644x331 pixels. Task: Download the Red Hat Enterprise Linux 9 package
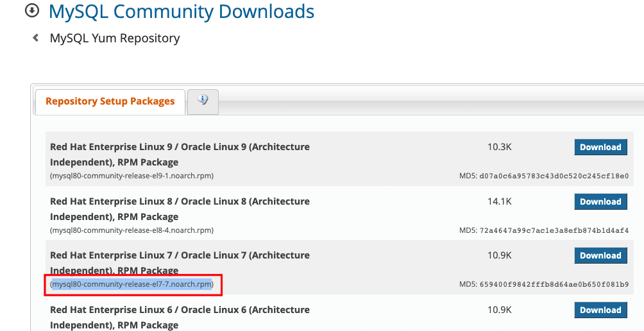(600, 147)
